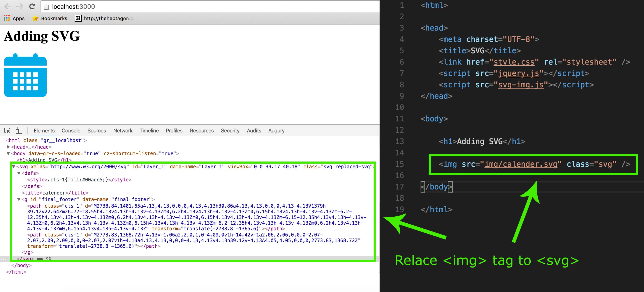644x292 pixels.
Task: Activate the inspect element cursor tool
Action: tap(7, 130)
